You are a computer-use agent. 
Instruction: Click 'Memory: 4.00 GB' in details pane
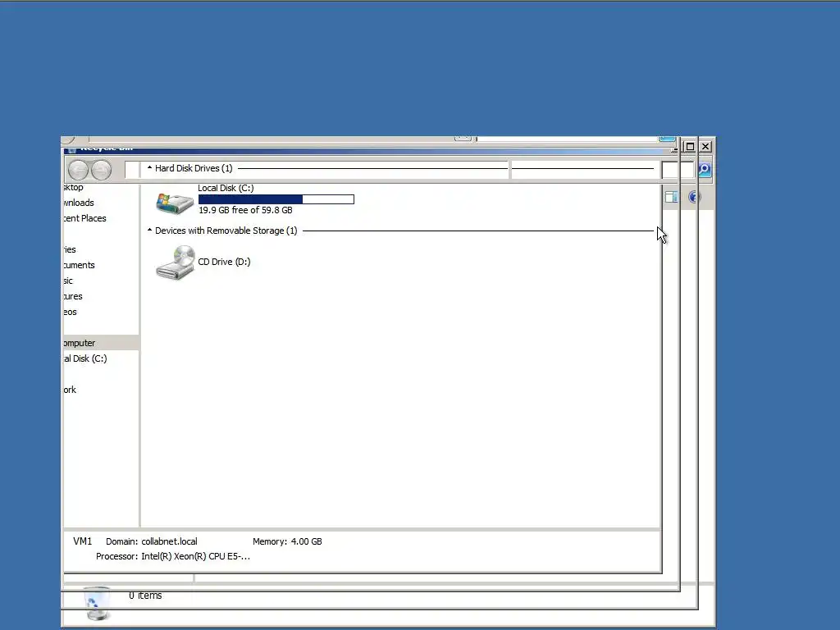287,541
